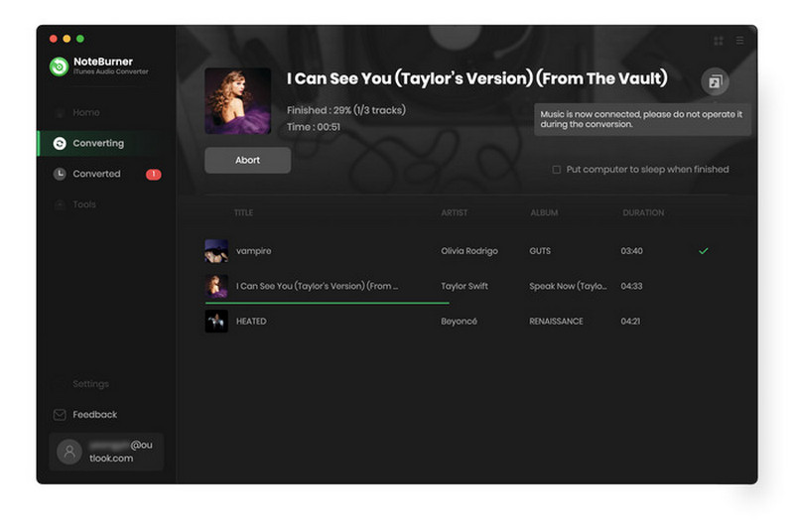Click the HEATED track thumbnail
This screenshot has height=532, width=794.
pyautogui.click(x=216, y=321)
